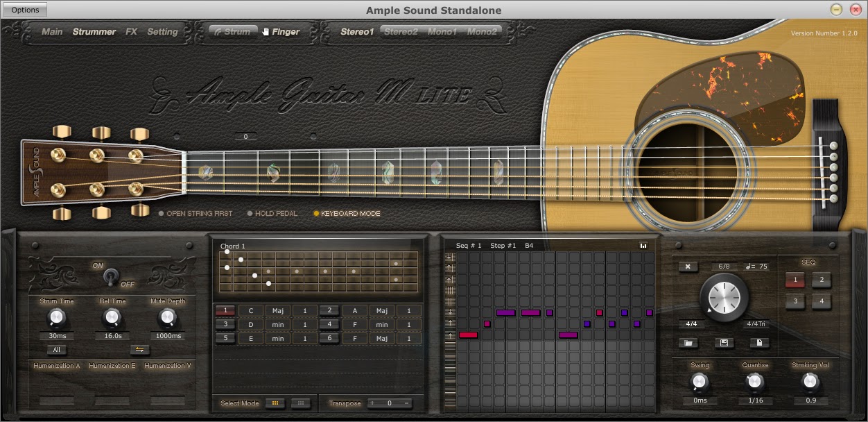Screen dimensions: 868x422
Task: Select chord slot 1
Action: [225, 310]
